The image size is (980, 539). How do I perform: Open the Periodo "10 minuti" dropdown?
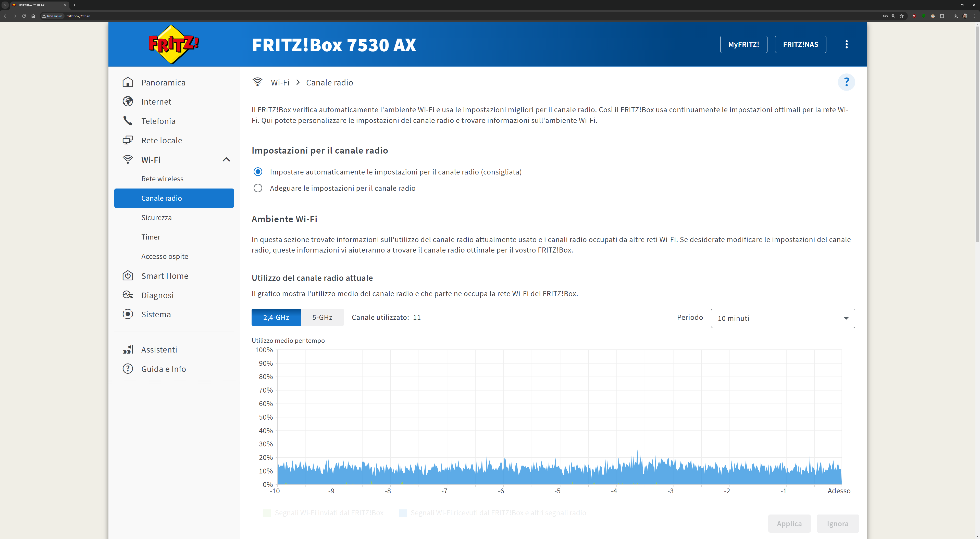click(x=783, y=318)
